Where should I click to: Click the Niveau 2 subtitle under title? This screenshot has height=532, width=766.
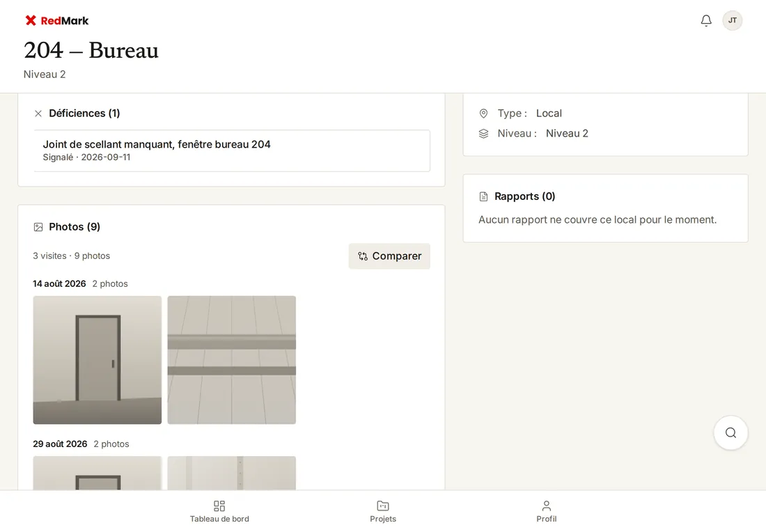[x=45, y=75]
